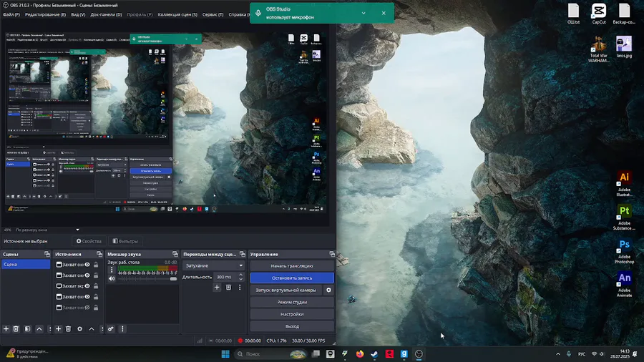Open virtual camera settings gear
The image size is (644, 362).
click(x=328, y=290)
